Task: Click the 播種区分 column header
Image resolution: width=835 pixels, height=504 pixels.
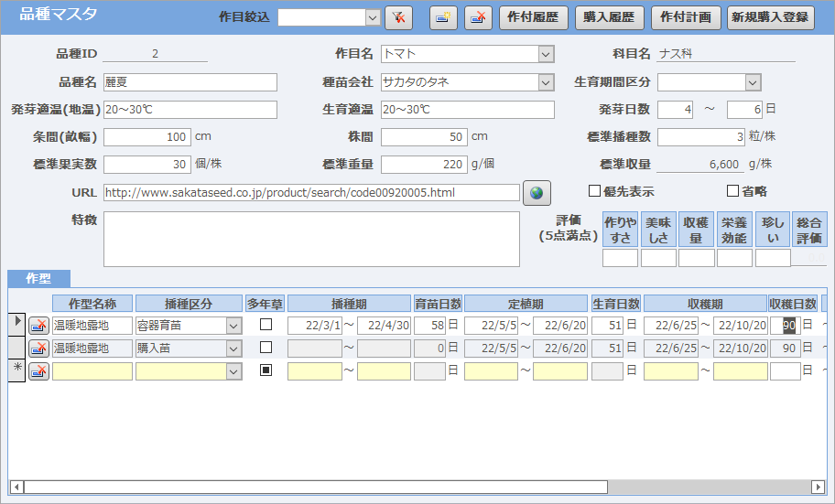Action: click(x=188, y=304)
